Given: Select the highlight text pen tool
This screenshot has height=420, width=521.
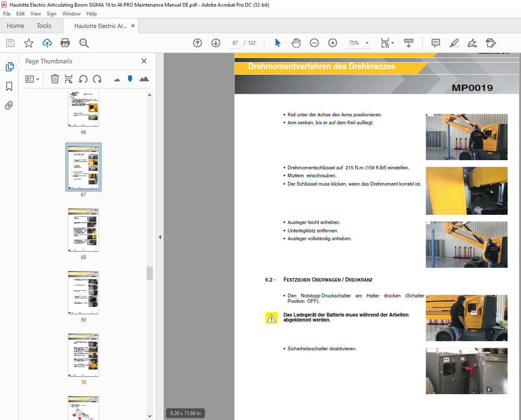Looking at the screenshot, I should click(454, 43).
